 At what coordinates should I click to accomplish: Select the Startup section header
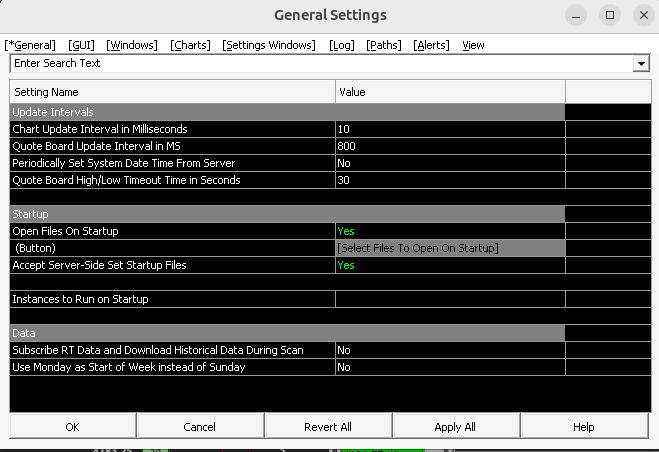click(x=287, y=214)
